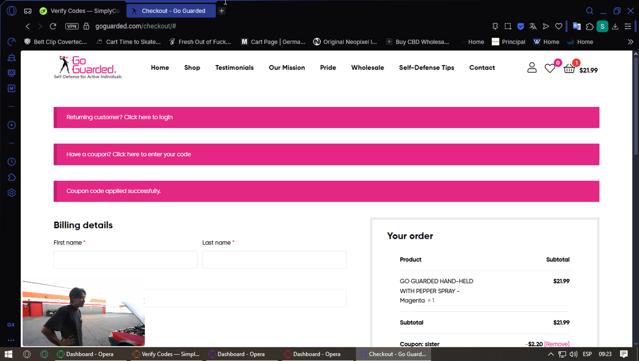Open the Self-Defense Tips nav item
639x361 pixels.
pos(426,68)
